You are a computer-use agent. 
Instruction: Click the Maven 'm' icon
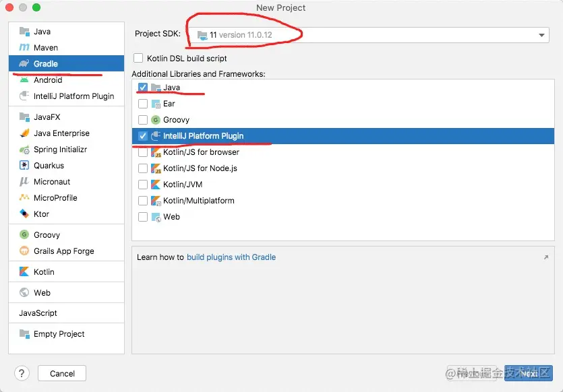(24, 47)
